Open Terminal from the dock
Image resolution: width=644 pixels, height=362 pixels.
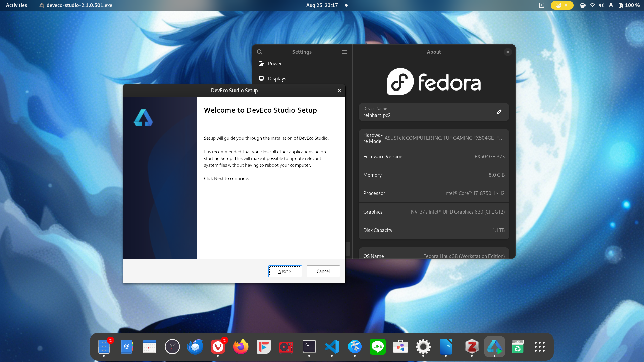[309, 347]
